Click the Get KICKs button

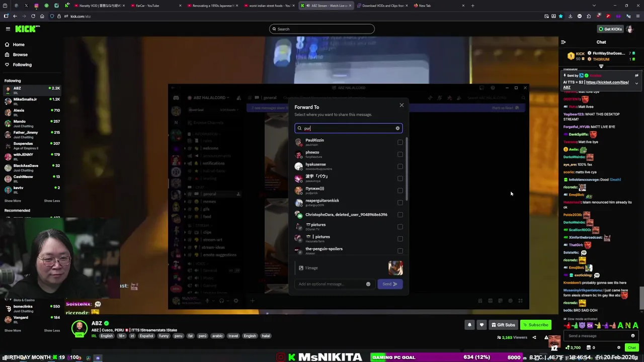click(x=611, y=29)
